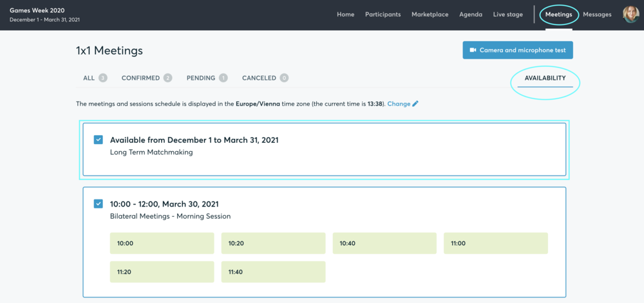The height and width of the screenshot is (303, 644).
Task: Open the PENDING meetings tab
Action: coord(207,78)
